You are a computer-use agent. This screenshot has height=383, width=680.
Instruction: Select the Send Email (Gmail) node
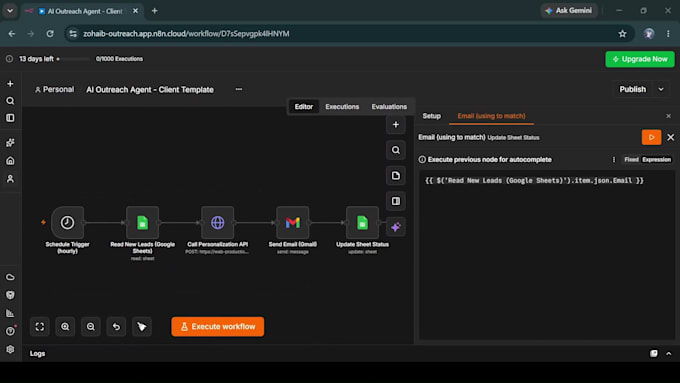[x=293, y=223]
